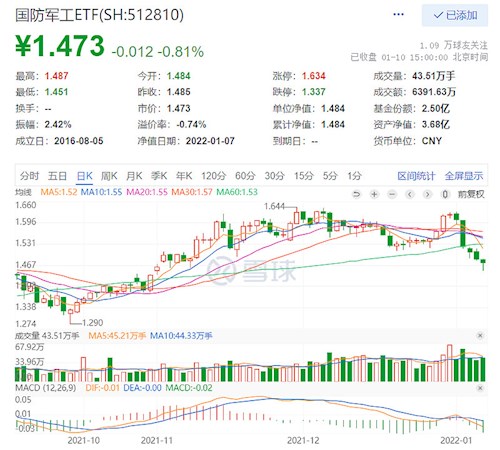
Task: Switch to the 1分 chart tab
Action: [x=354, y=176]
